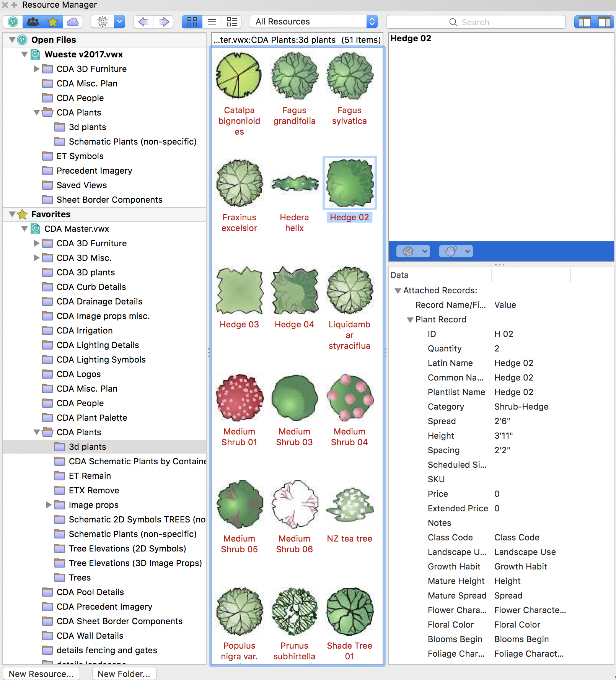Open the gear action menu
Screen dimensions: 616x680
click(x=103, y=22)
